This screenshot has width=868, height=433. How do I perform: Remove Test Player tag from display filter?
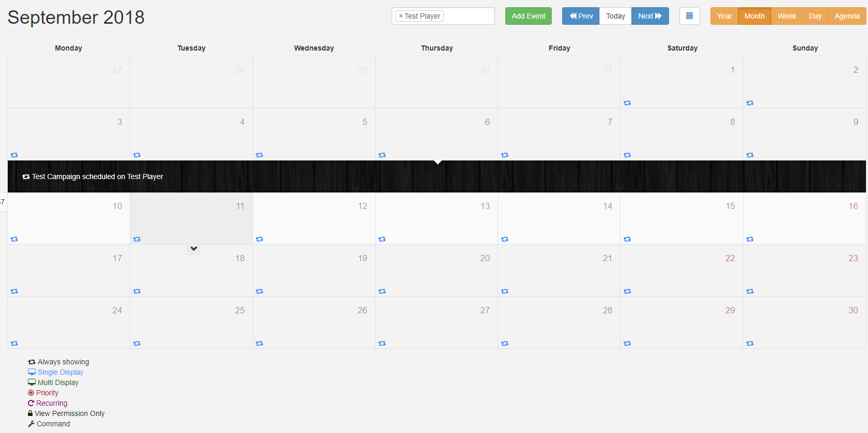coord(401,16)
